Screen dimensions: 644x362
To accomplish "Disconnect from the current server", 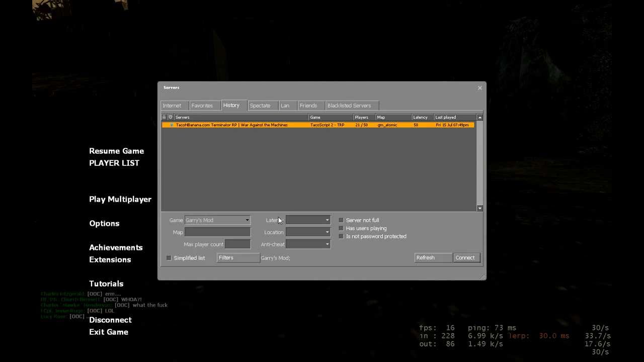I will pos(110,320).
